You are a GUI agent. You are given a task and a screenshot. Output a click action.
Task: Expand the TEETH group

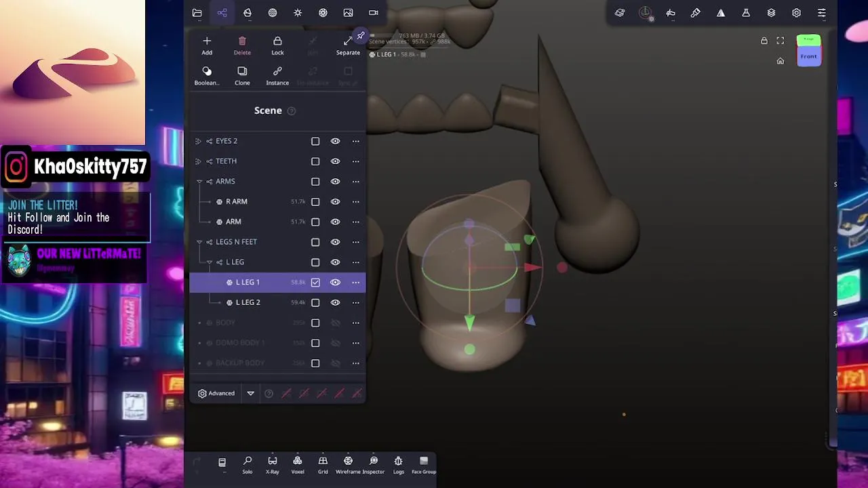click(x=198, y=161)
